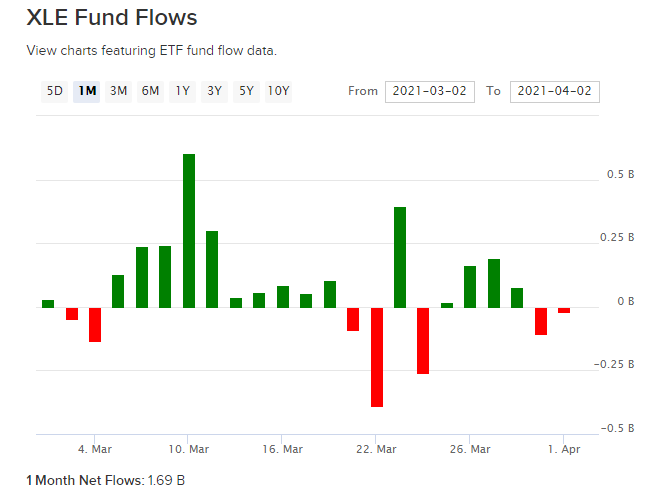Click the 26. Mar x-axis label
The height and width of the screenshot is (495, 664).
pyautogui.click(x=471, y=450)
